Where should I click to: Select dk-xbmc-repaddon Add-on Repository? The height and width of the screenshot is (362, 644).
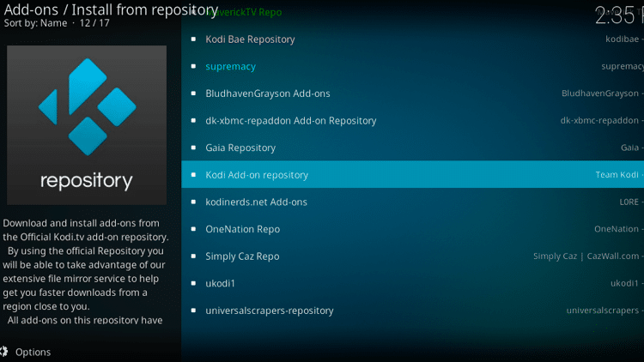tap(413, 121)
